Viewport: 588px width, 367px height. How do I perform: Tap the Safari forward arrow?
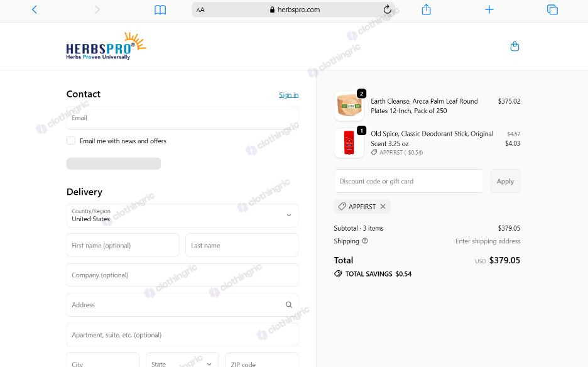point(97,10)
